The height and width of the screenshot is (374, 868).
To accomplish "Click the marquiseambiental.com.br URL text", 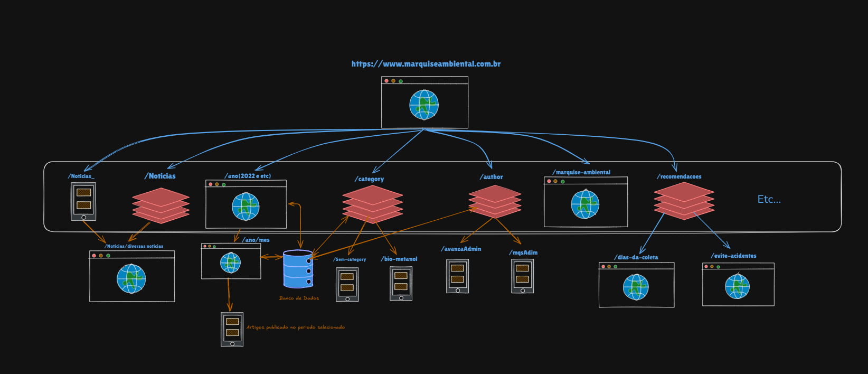I will pos(426,64).
